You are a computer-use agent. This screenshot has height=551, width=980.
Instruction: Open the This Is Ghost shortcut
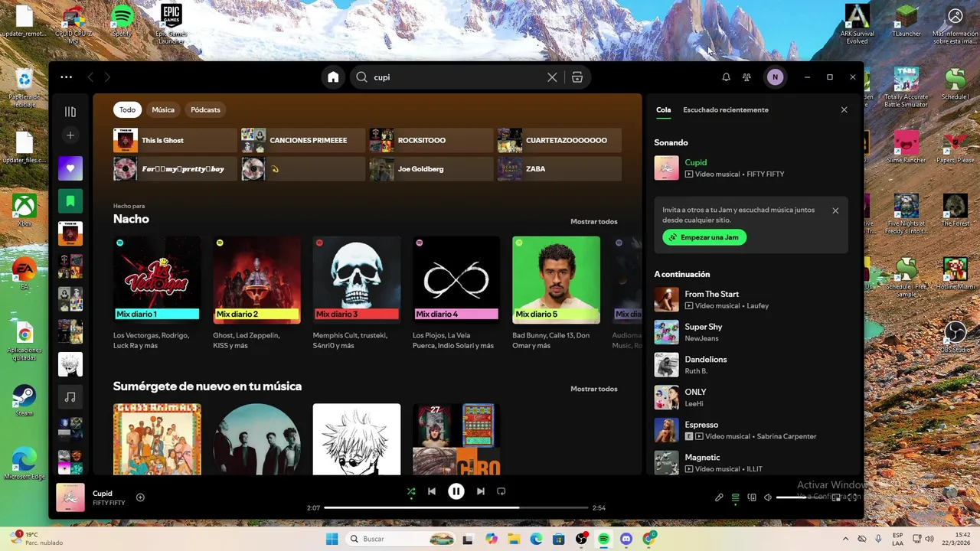coord(175,141)
